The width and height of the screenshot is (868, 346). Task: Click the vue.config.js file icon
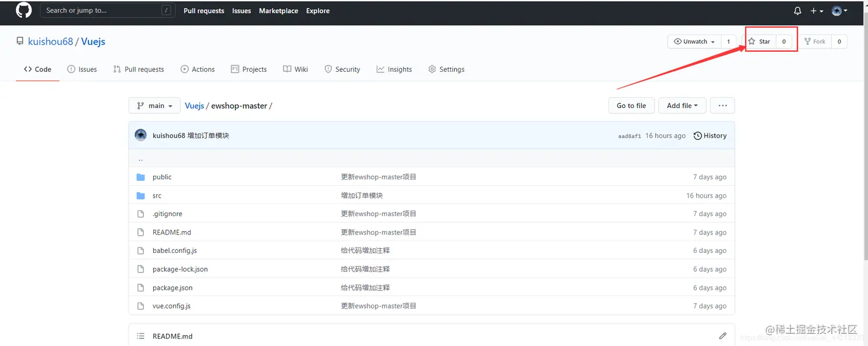141,306
